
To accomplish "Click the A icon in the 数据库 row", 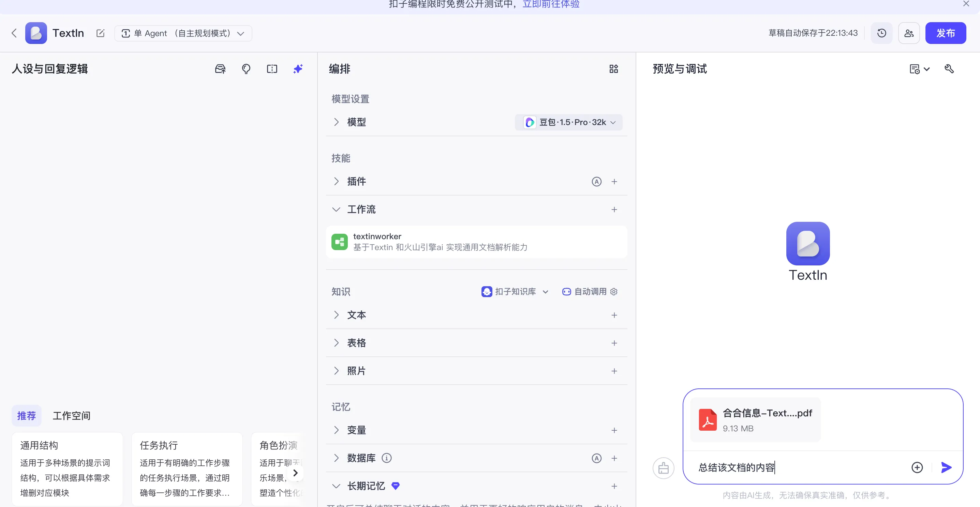I will coord(596,458).
